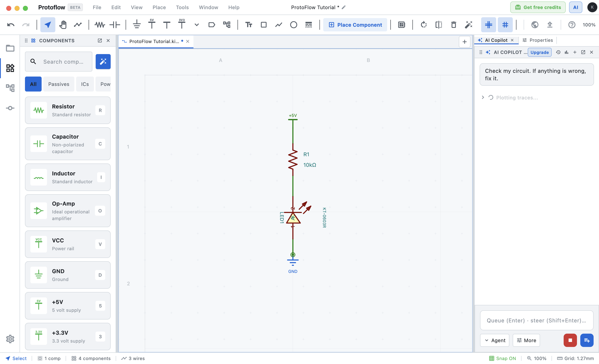Toggle Snap ON in status bar
Viewport: 599px width, 364px height.
(502, 358)
